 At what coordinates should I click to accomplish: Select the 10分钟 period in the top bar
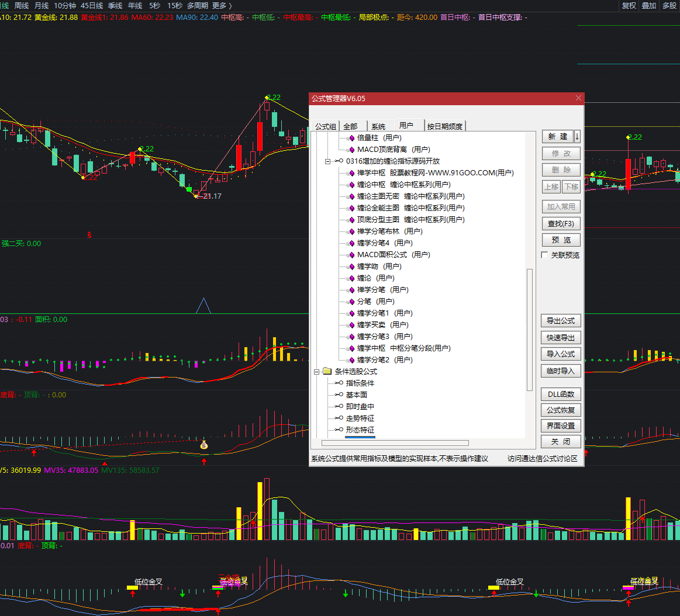65,5
